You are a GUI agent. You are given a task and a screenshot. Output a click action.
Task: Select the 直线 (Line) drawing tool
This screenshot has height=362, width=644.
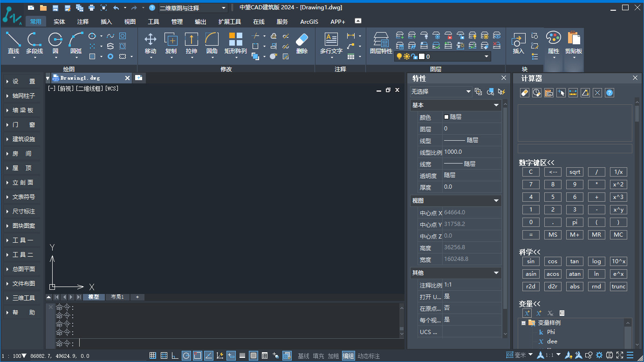tap(14, 41)
